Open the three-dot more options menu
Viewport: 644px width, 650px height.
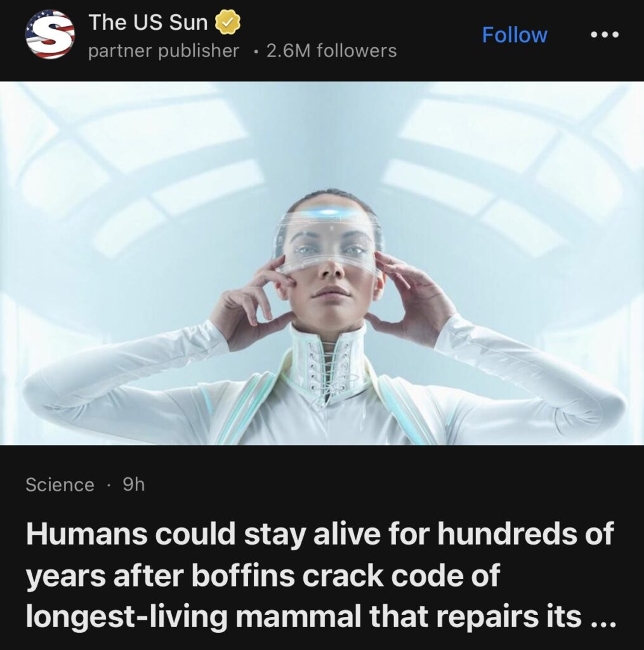tap(605, 35)
